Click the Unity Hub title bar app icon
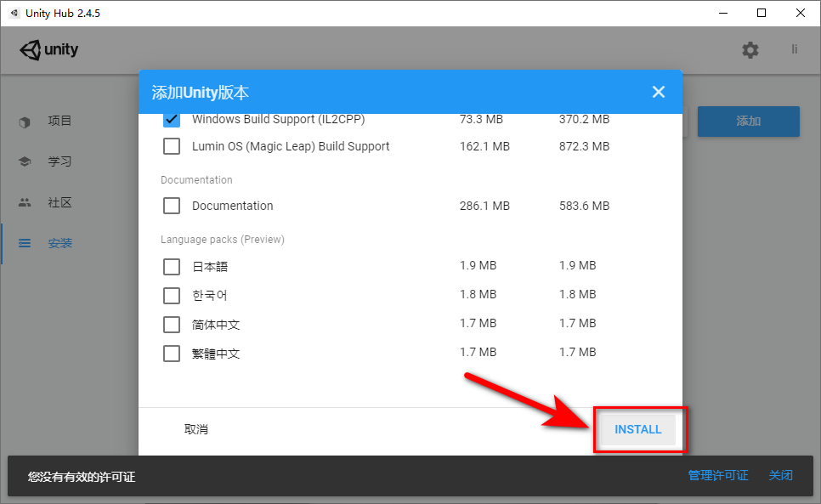821x504 pixels. point(14,13)
